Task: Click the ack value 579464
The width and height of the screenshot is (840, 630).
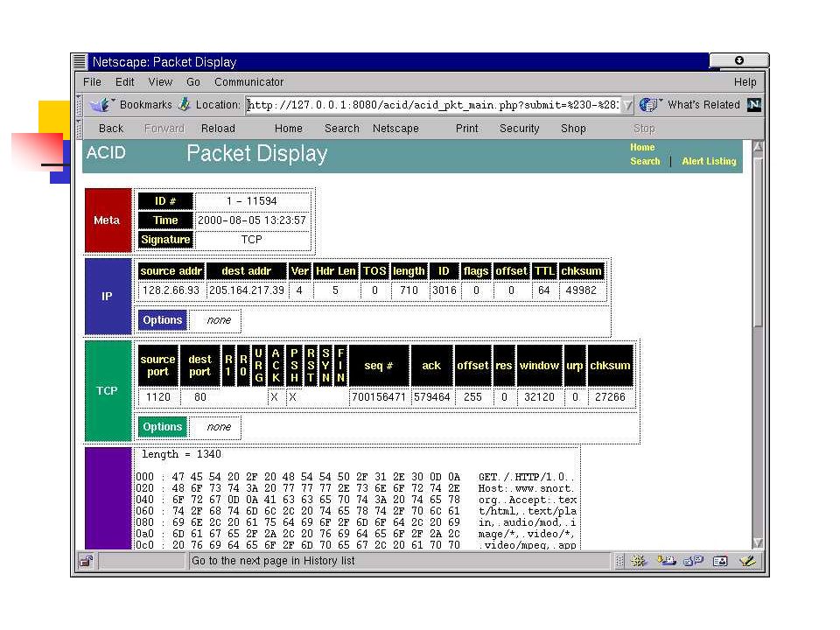Action: [431, 397]
